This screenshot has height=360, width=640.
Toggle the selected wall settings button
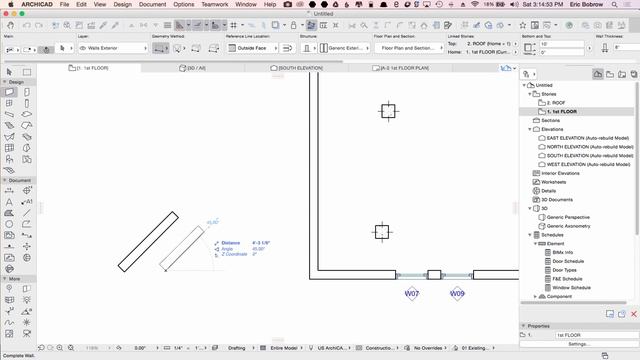47,50
